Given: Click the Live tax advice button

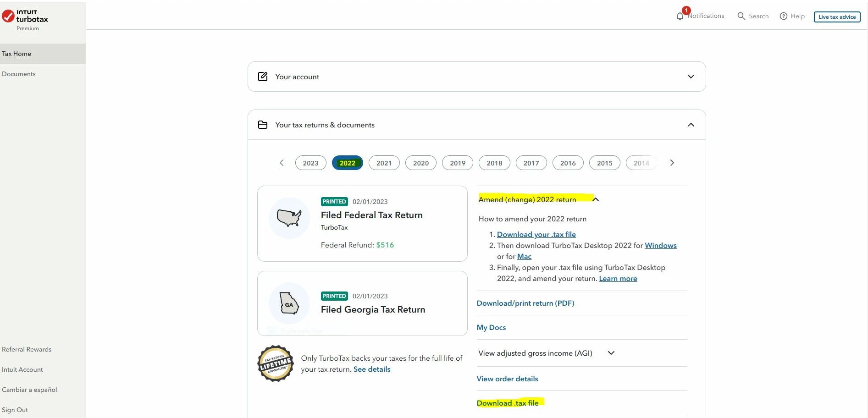Looking at the screenshot, I should [x=837, y=16].
